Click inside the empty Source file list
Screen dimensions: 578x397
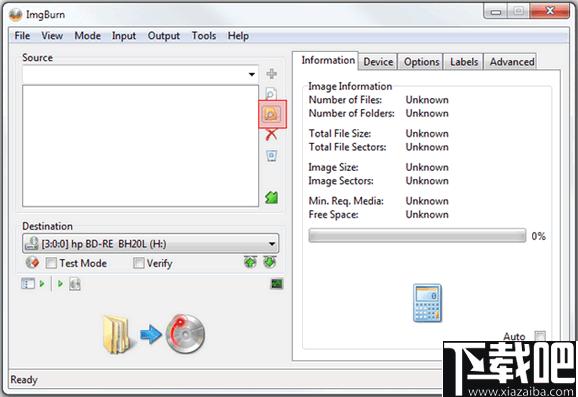140,146
